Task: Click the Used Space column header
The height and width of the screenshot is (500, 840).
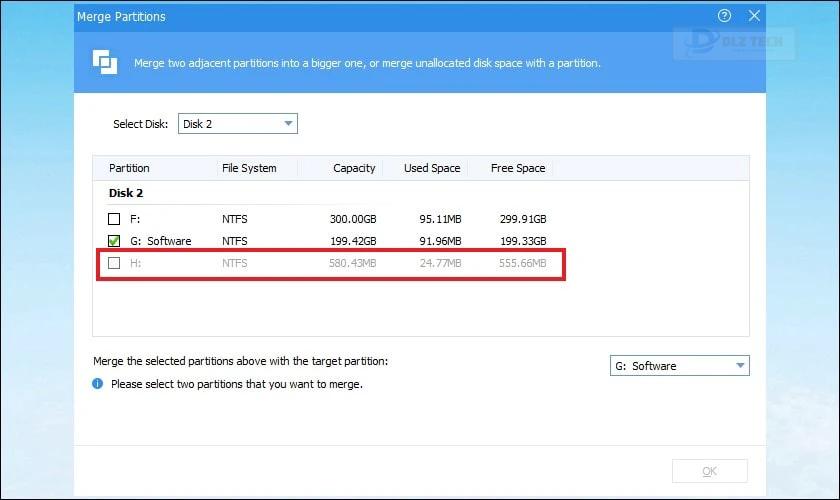Action: [432, 168]
